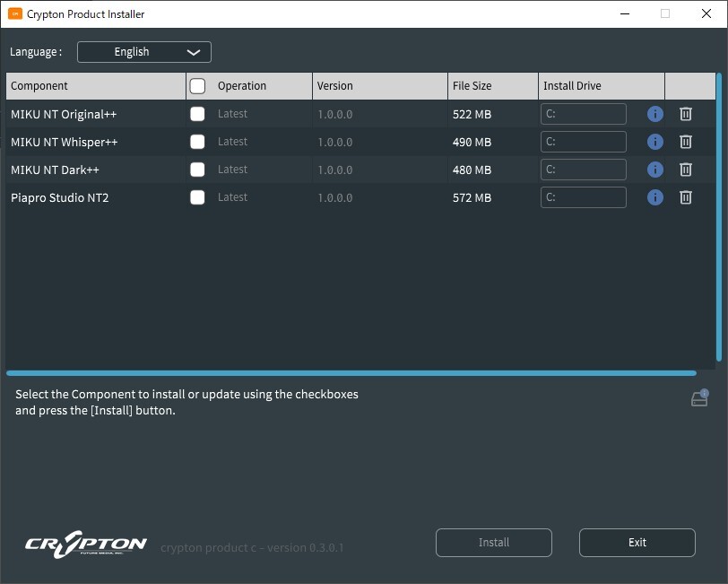728x584 pixels.
Task: Click trash icon for MIKU NT Original++
Action: click(x=686, y=114)
